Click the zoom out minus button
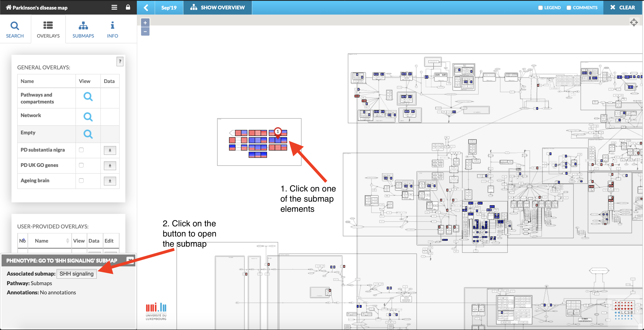This screenshot has width=644, height=330. coord(145,31)
